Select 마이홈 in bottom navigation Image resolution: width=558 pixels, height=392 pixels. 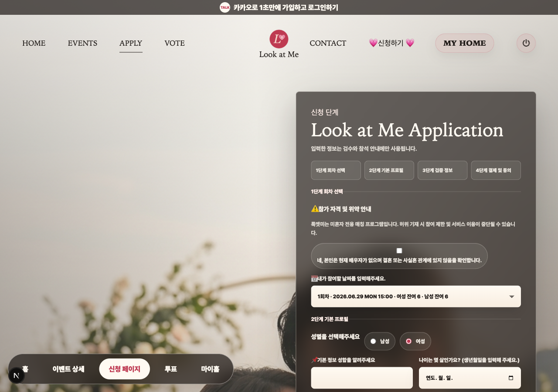tap(210, 369)
